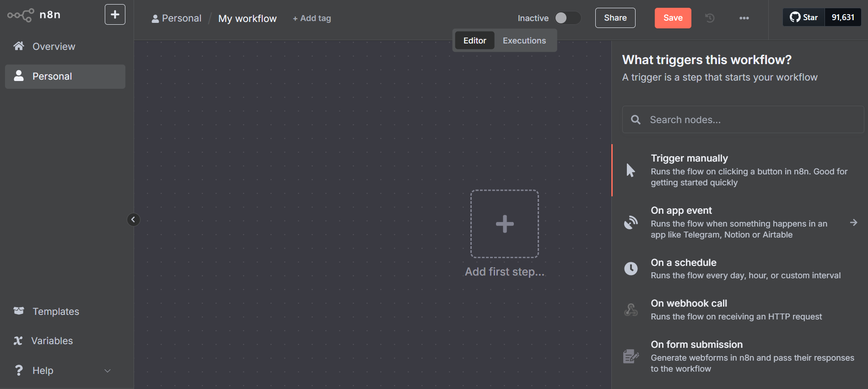Switch to the Editor tab
Image resolution: width=868 pixels, height=389 pixels.
(x=474, y=41)
